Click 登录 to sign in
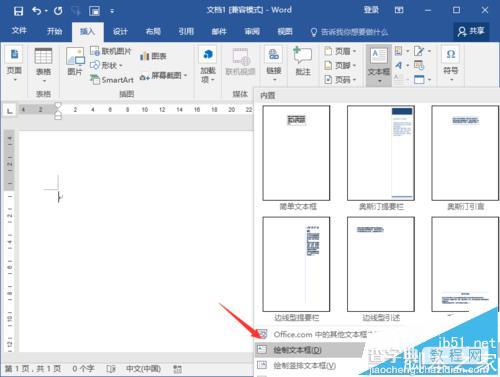500x377 pixels. pyautogui.click(x=371, y=10)
